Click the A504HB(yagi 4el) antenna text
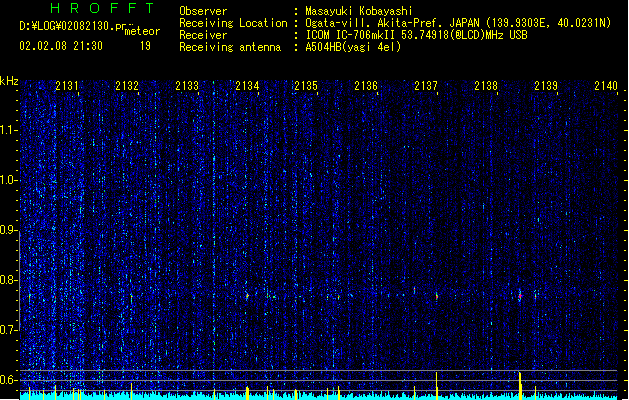Screen dimensions: 629x400 pyautogui.click(x=353, y=47)
